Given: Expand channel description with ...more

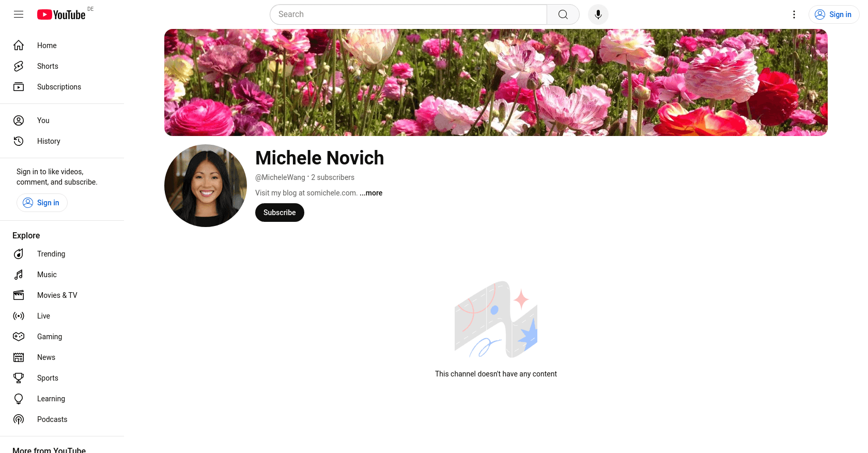Looking at the screenshot, I should point(371,193).
